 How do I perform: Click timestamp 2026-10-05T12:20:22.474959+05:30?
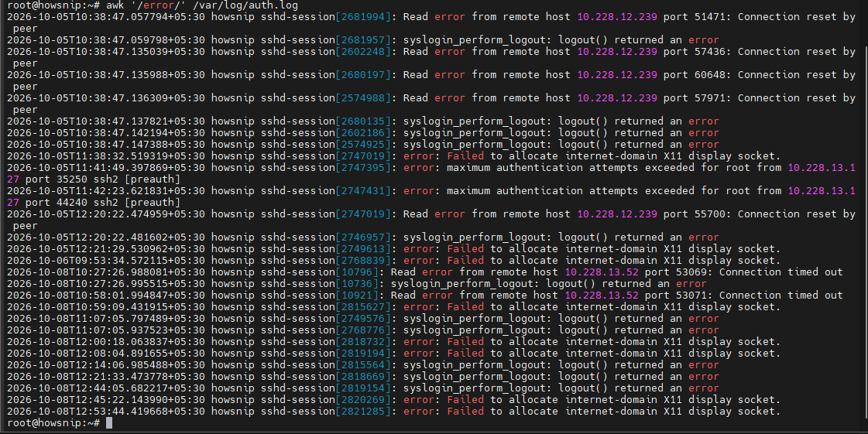pyautogui.click(x=106, y=214)
